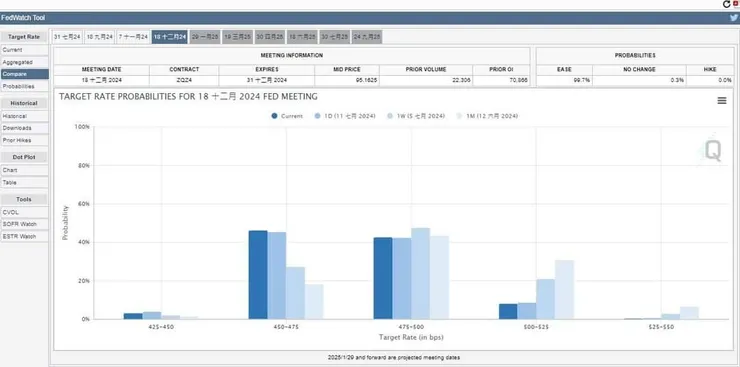Click the expires date 31 十二月 2024
The image size is (740, 367).
click(x=267, y=81)
